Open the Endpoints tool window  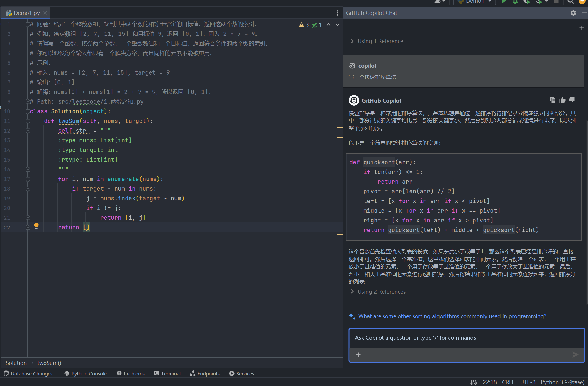pyautogui.click(x=205, y=373)
